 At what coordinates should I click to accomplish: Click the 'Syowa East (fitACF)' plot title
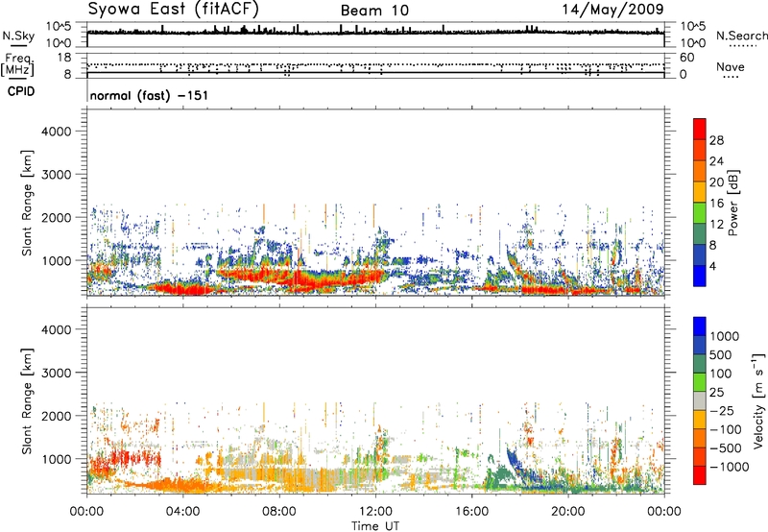pyautogui.click(x=173, y=10)
